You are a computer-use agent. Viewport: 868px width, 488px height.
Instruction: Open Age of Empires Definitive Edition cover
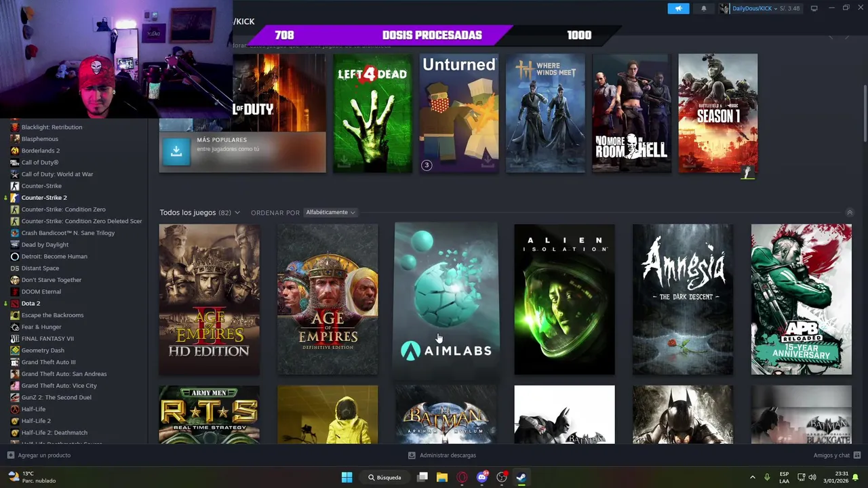click(328, 300)
